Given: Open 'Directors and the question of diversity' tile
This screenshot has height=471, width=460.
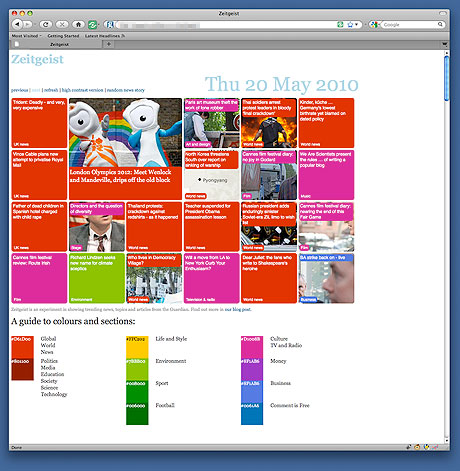Looking at the screenshot, I should tap(97, 227).
